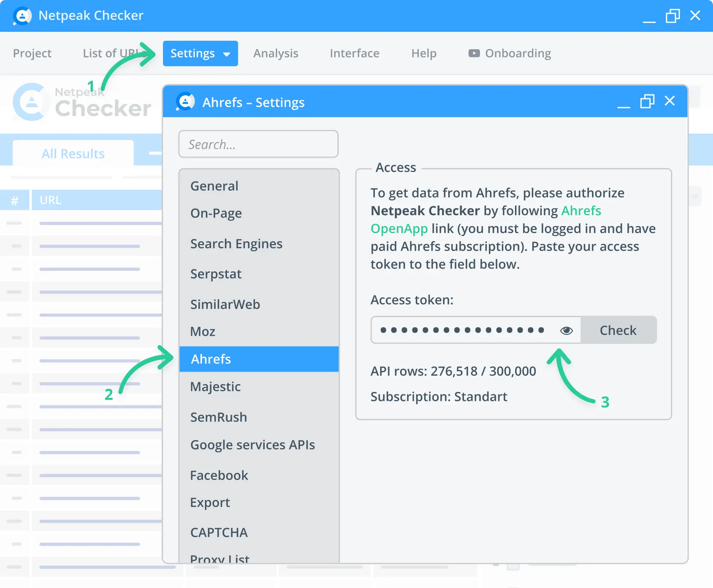The width and height of the screenshot is (713, 588).
Task: Click the Search field in Settings dialog
Action: click(x=258, y=144)
